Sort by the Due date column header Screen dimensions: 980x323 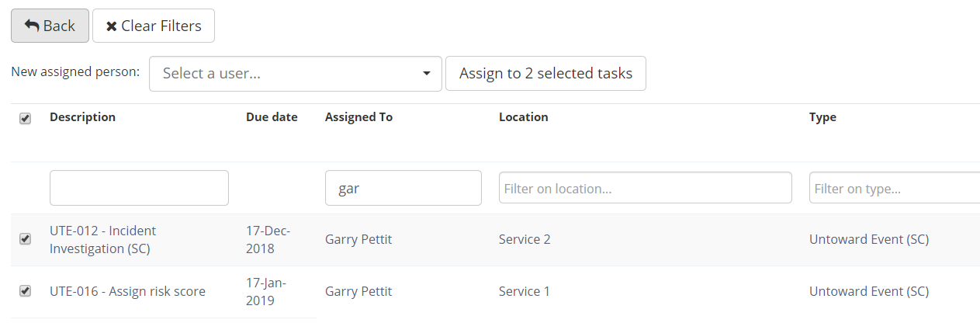(x=272, y=117)
